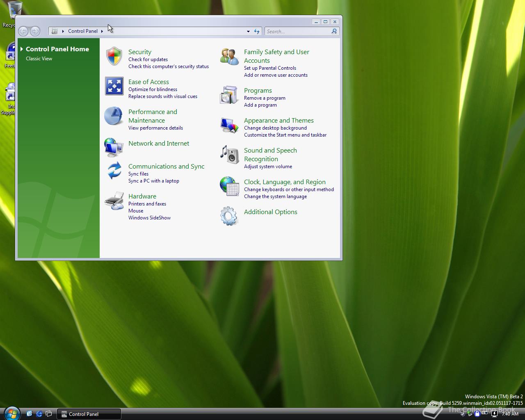Click Printers and faxes link

click(147, 204)
